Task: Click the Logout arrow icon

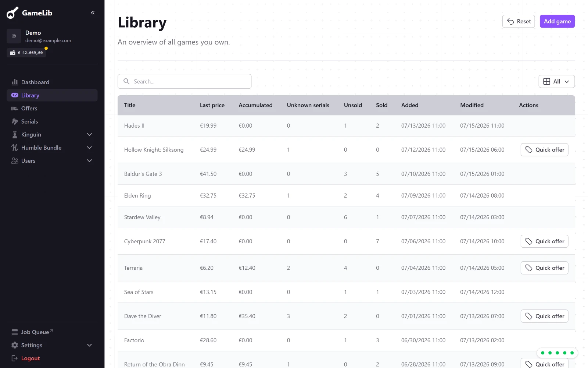Action: point(15,358)
